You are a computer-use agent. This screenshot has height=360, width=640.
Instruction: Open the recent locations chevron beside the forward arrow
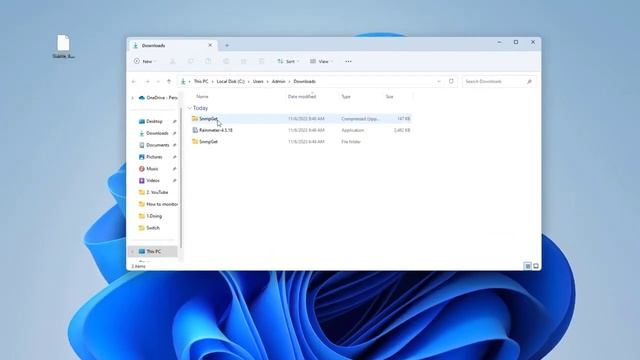(x=158, y=82)
